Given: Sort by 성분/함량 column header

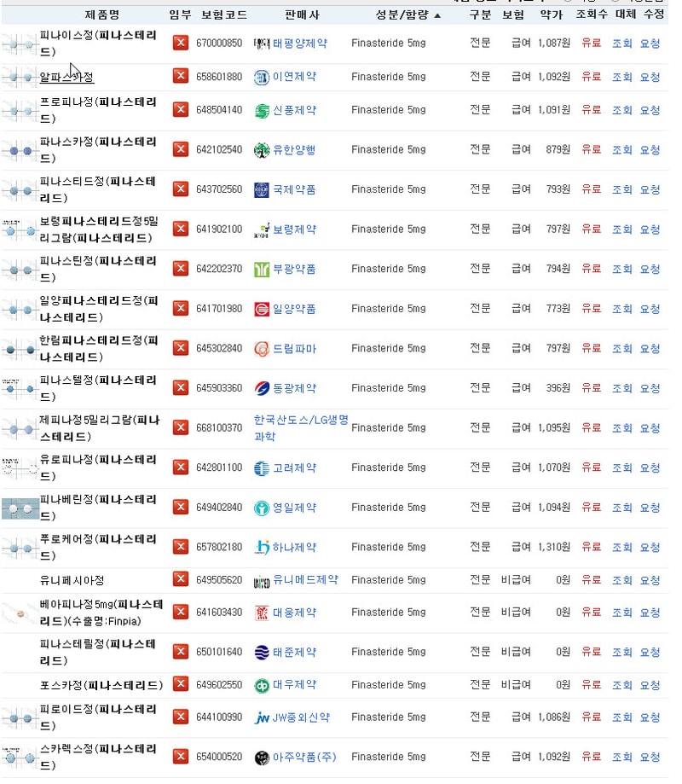Looking at the screenshot, I should tap(407, 15).
